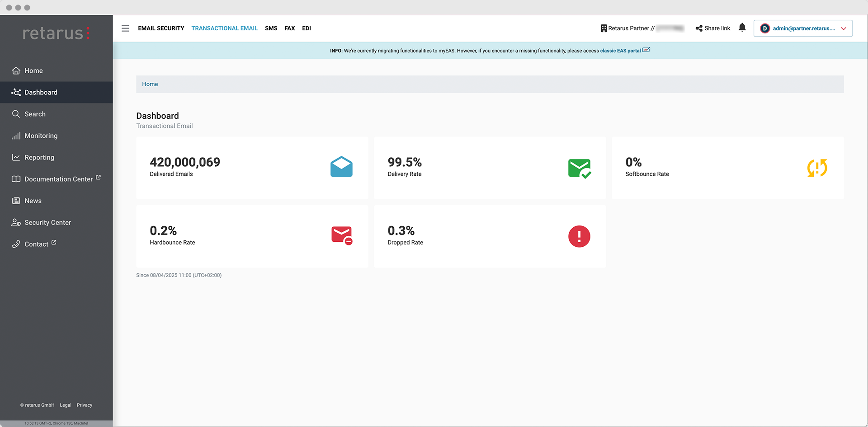Viewport: 868px width, 427px height.
Task: Open Search in sidebar
Action: coord(56,114)
